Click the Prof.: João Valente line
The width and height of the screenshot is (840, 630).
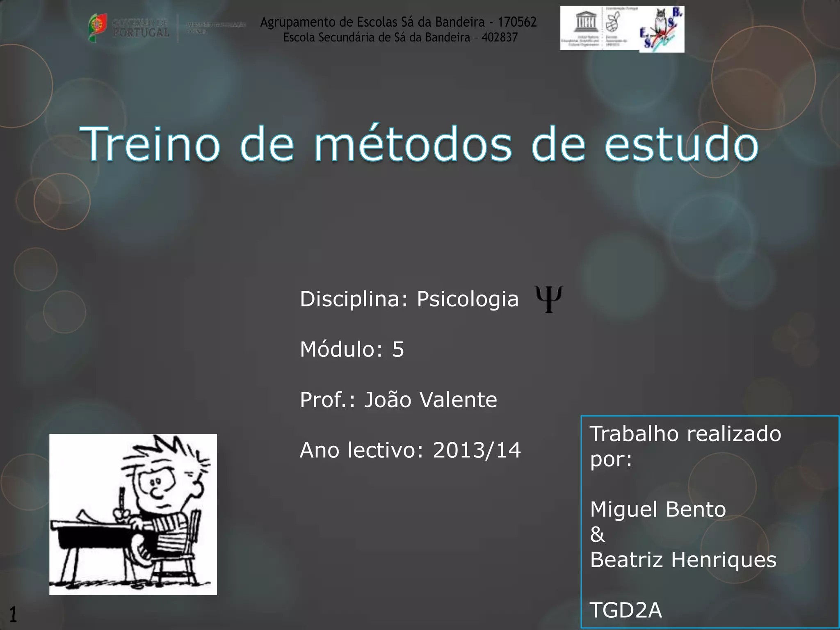click(398, 400)
